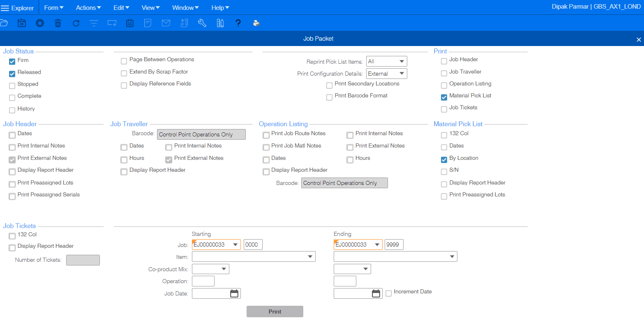Image resolution: width=644 pixels, height=323 pixels.
Task: Click the star favorites icon
Action: 39,23
